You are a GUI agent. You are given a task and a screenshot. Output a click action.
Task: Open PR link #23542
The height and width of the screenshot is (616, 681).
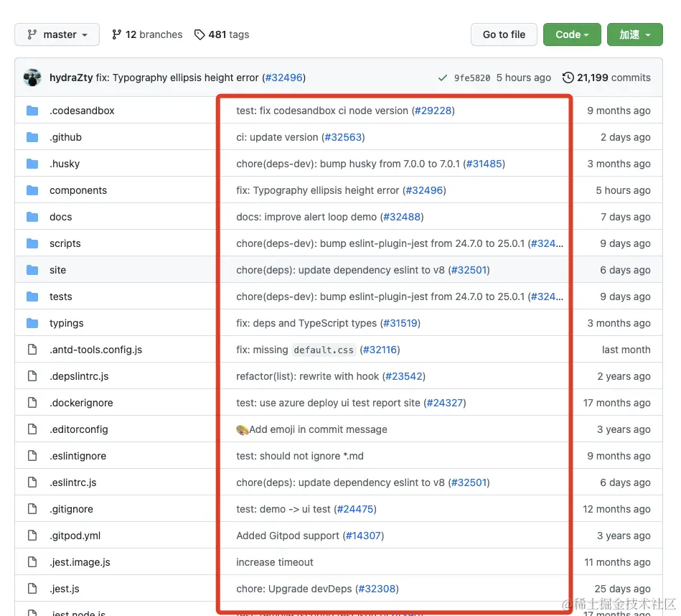(x=404, y=376)
